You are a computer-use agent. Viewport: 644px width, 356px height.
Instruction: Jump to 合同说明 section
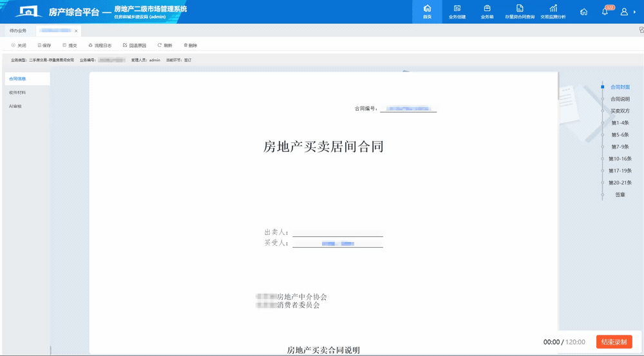click(620, 99)
